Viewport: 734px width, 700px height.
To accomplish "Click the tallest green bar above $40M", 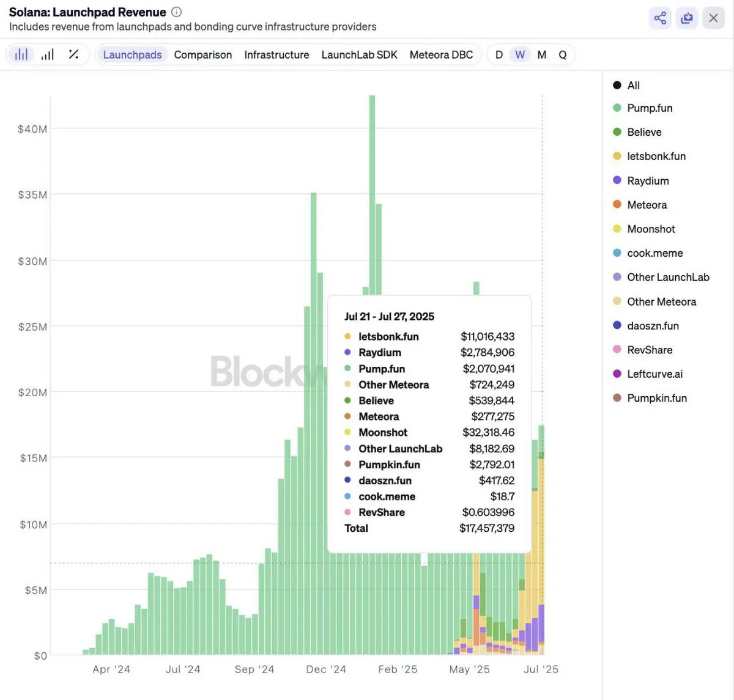I will (x=372, y=196).
